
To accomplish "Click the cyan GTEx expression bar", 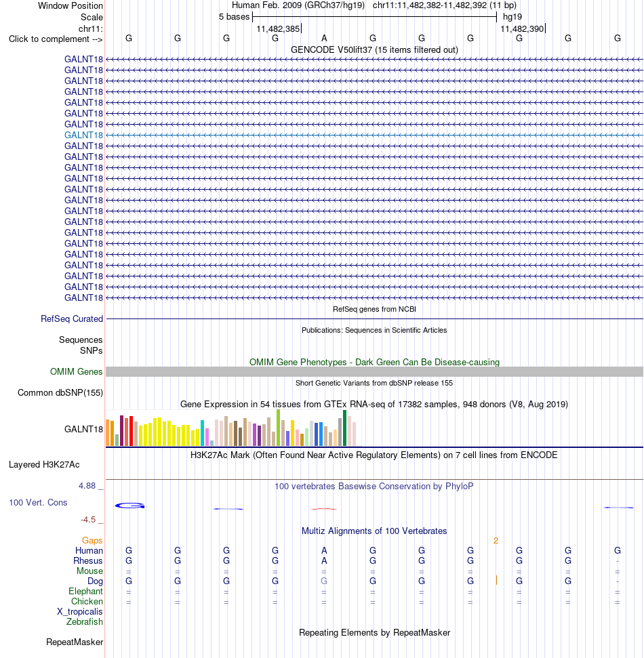I will [x=203, y=433].
